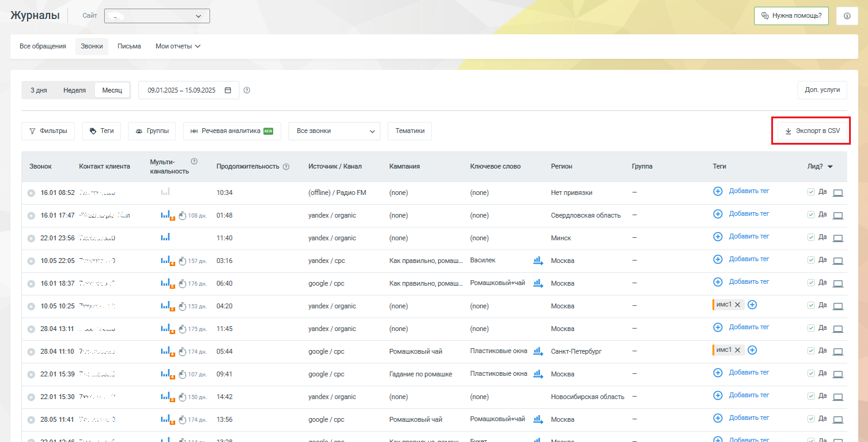Click the laptop device icon in 10.05 22:05 row
This screenshot has width=868, height=442.
(x=838, y=261)
